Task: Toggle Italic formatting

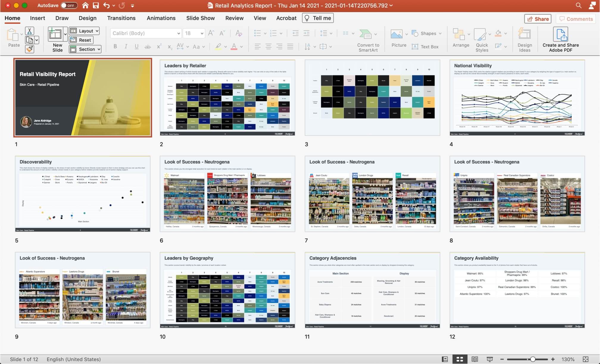Action: click(126, 46)
